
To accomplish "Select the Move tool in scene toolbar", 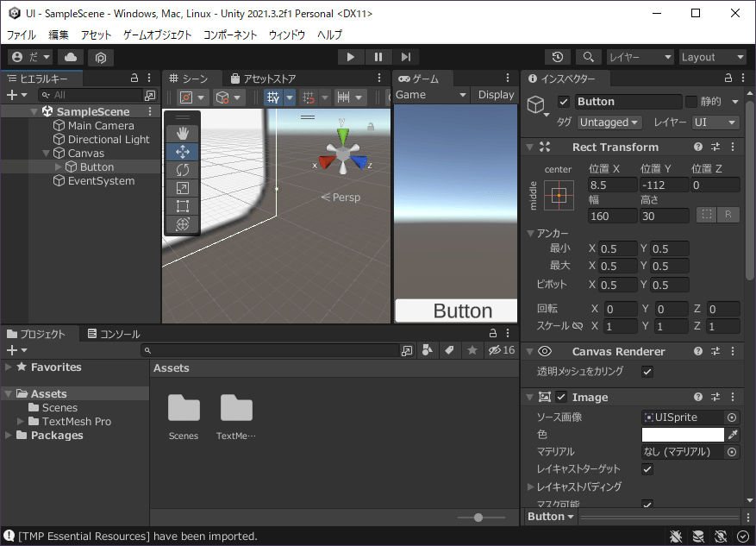I will coord(182,152).
